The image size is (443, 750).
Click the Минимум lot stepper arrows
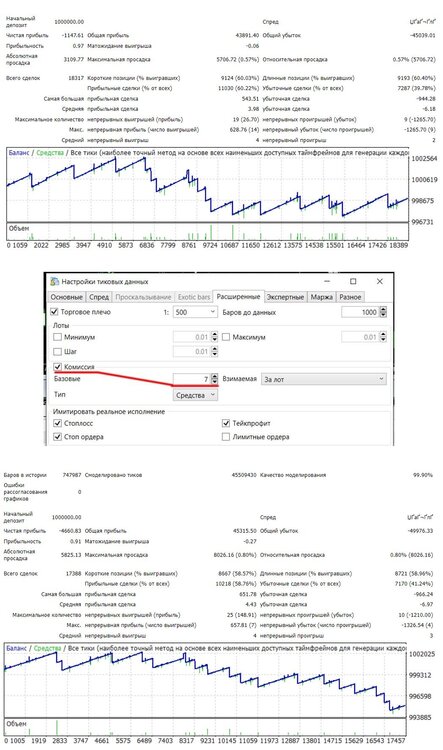click(214, 337)
